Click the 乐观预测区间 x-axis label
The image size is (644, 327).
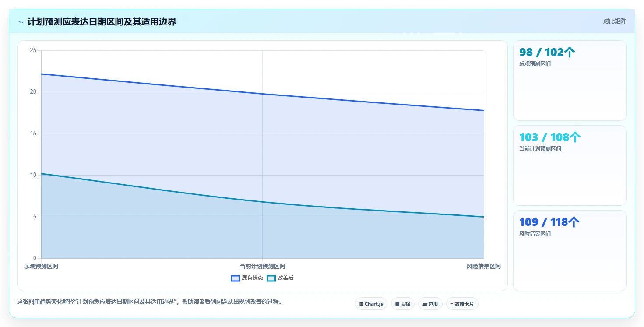(41, 266)
